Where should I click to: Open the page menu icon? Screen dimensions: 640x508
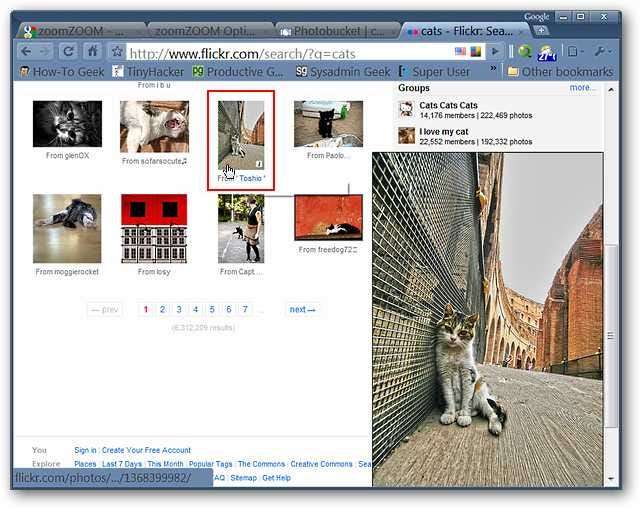click(575, 51)
